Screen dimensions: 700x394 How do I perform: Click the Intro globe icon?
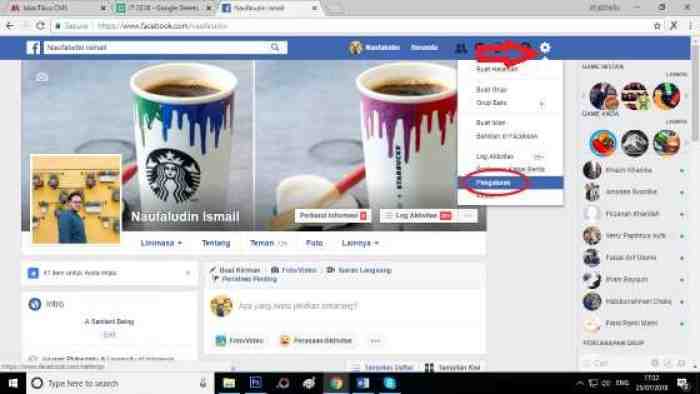35,304
